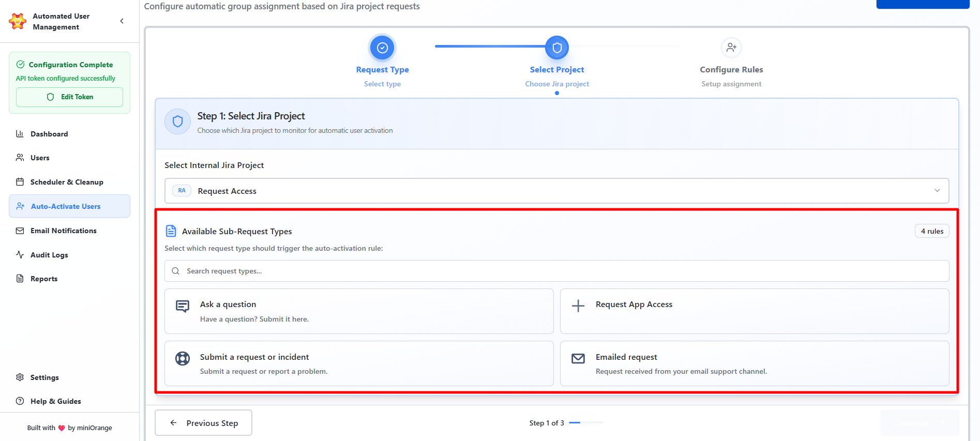Screen dimensions: 980x441
Task: Click the RA project badge
Action: (x=182, y=191)
